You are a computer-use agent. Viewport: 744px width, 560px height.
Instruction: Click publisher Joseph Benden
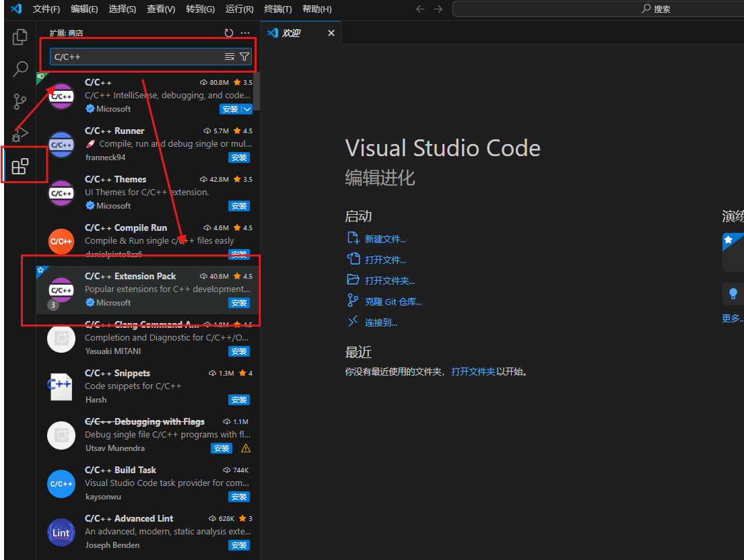click(x=112, y=545)
